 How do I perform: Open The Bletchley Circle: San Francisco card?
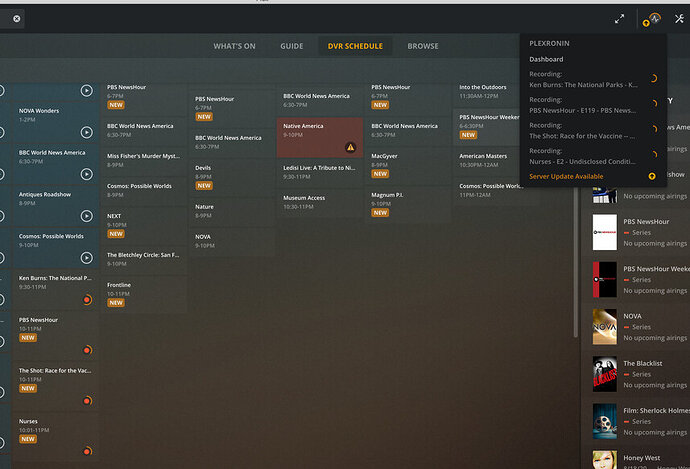pyautogui.click(x=144, y=259)
